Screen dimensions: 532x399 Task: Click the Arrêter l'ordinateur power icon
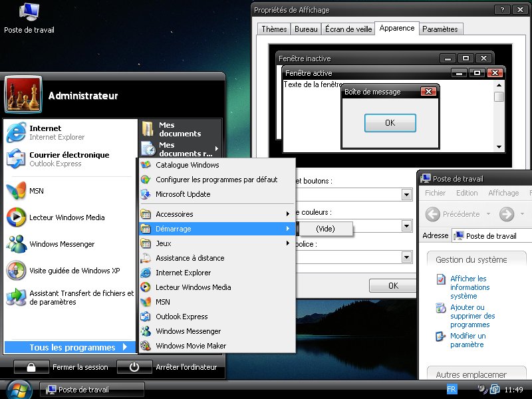pyautogui.click(x=134, y=367)
